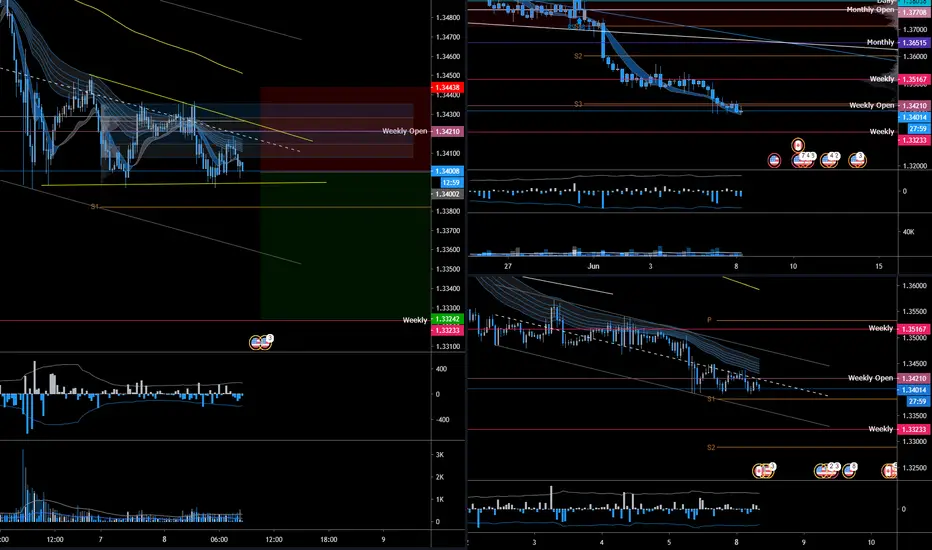Image resolution: width=932 pixels, height=550 pixels.
Task: Select purple Monthly 1.36515 price label
Action: tap(914, 43)
